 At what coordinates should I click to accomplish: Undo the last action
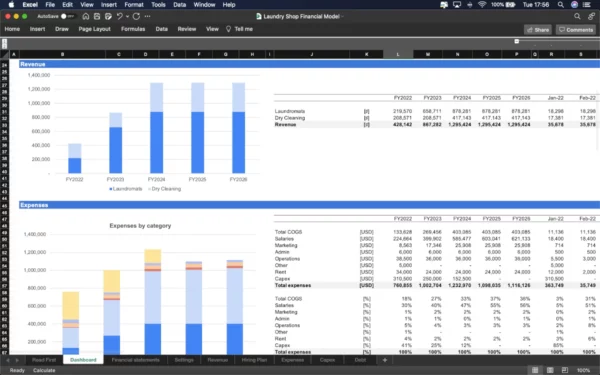(119, 16)
